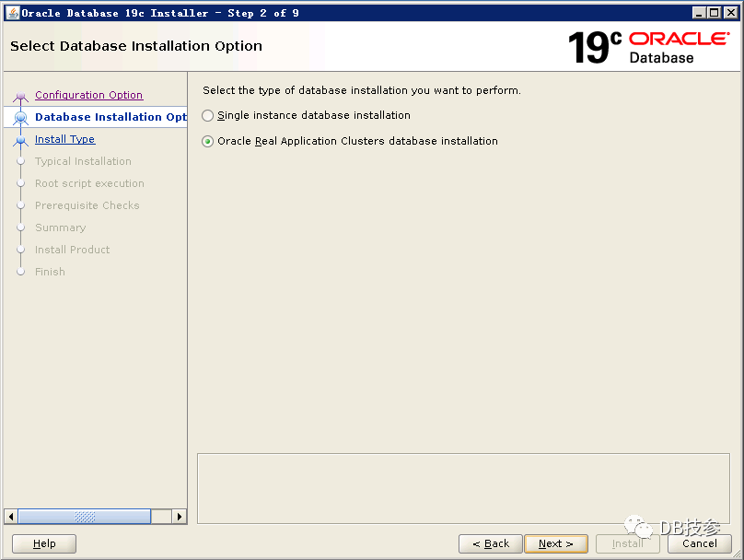Proceed with the Next button
Viewport: 744px width, 560px height.
555,543
